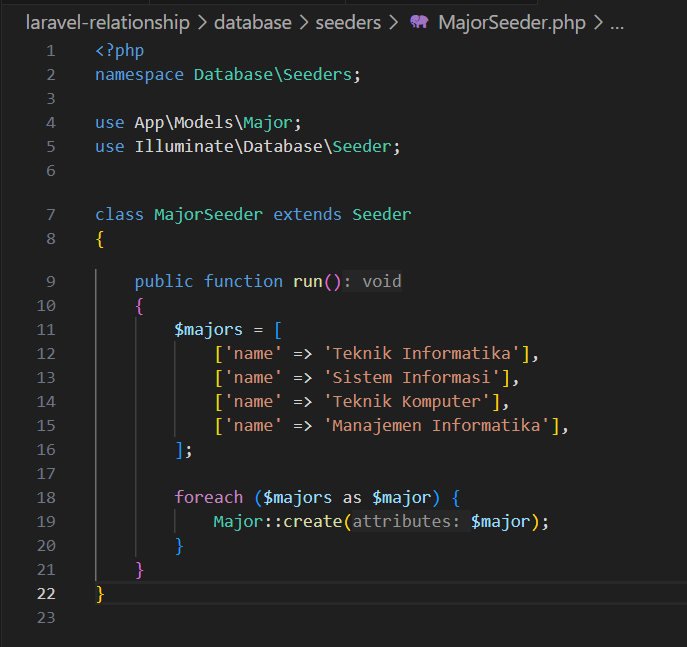
Task: Click the run function name
Action: (307, 281)
